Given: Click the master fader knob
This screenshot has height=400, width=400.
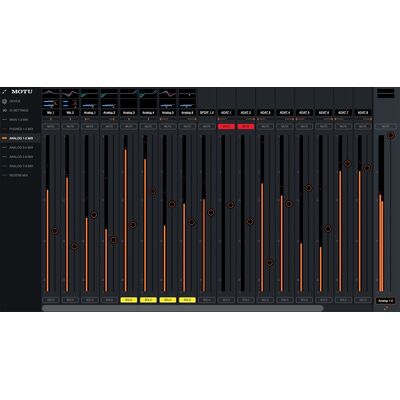Looking at the screenshot, I should click(x=391, y=135).
